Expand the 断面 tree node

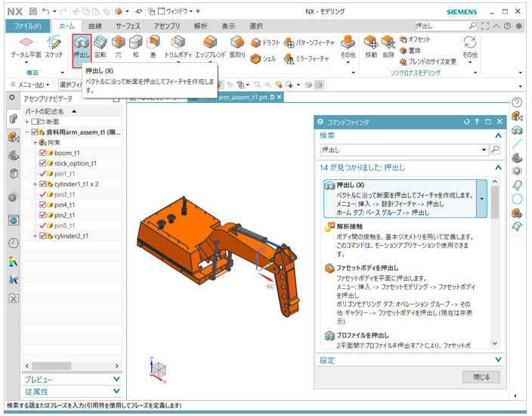tap(26, 122)
